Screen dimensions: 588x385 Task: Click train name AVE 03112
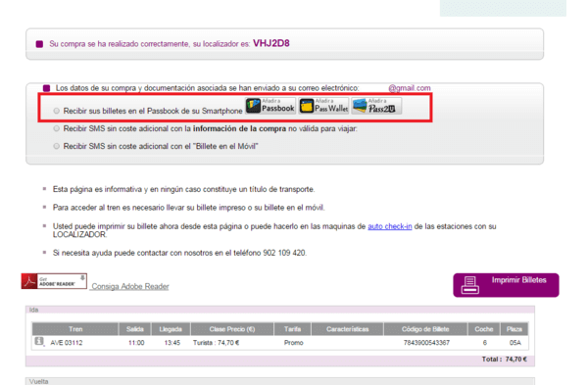click(x=67, y=343)
